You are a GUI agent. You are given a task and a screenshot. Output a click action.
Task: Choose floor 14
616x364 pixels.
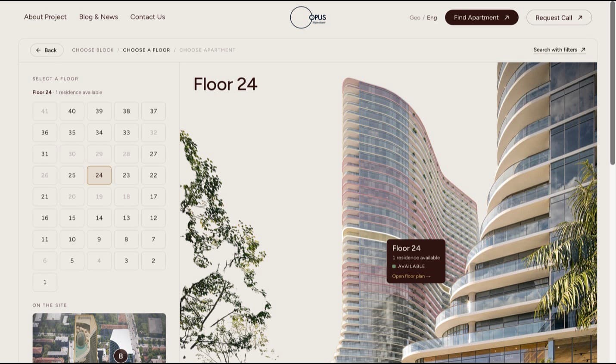[99, 218]
